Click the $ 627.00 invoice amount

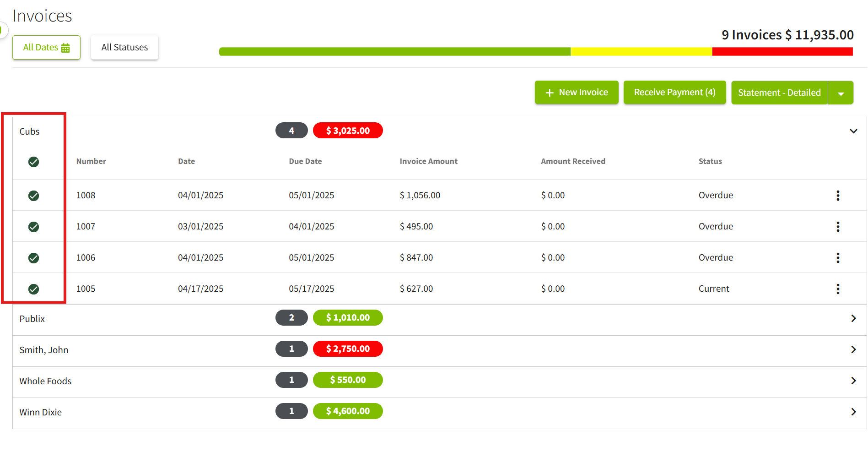click(416, 289)
